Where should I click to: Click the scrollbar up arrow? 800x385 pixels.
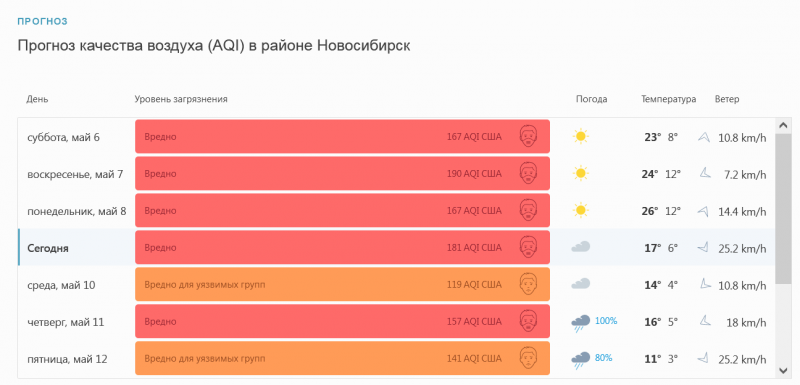point(783,125)
